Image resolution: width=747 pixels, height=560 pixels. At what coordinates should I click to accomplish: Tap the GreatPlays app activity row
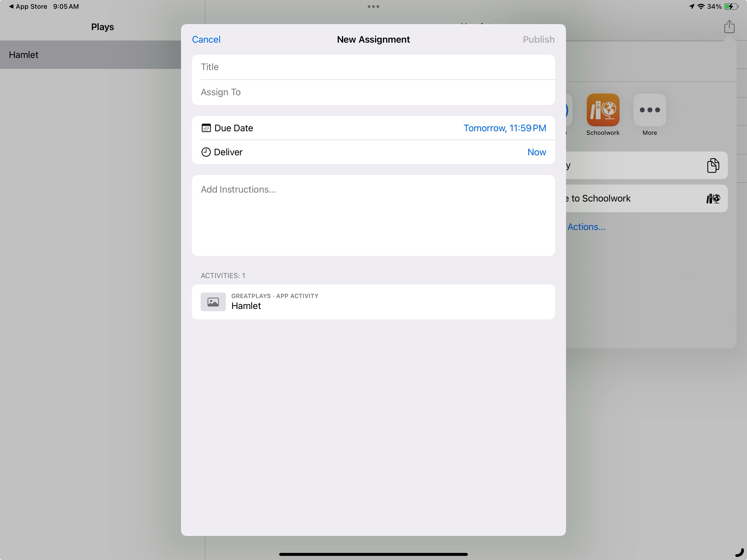(x=373, y=302)
